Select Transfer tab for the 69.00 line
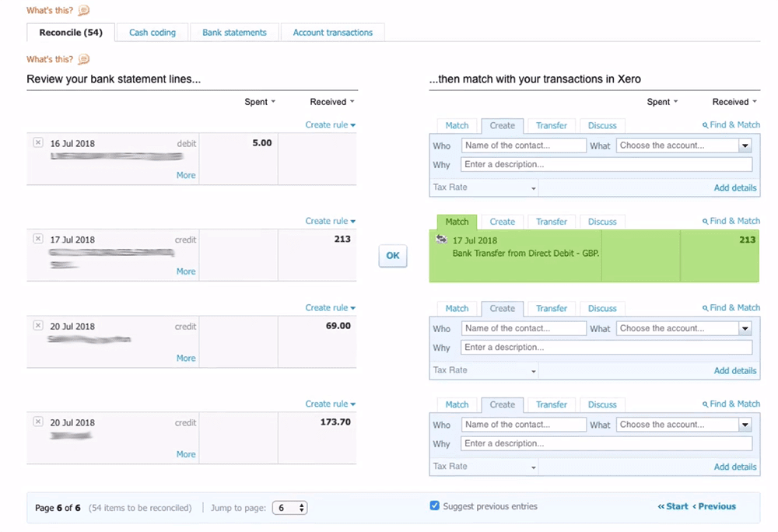The height and width of the screenshot is (532, 778). [552, 309]
